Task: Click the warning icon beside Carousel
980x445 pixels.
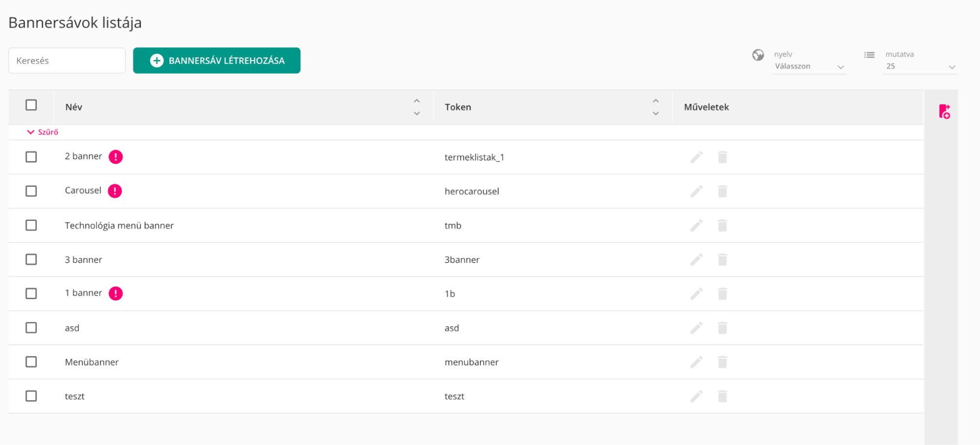Action: coord(115,191)
